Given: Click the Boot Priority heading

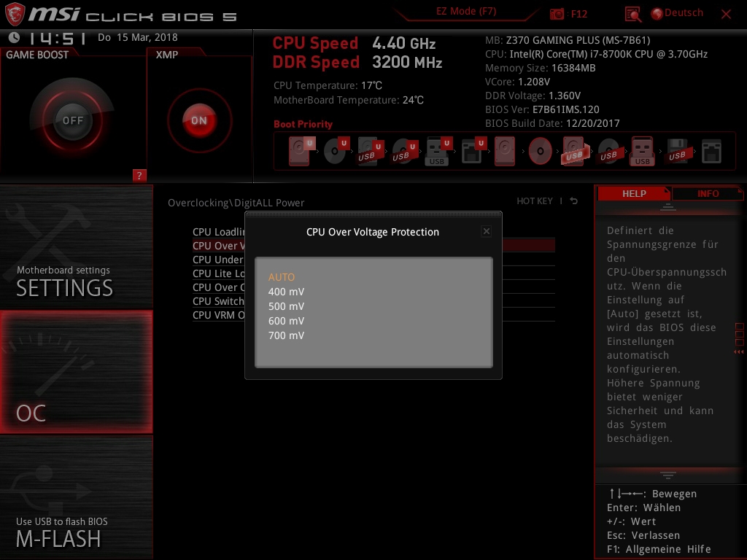Looking at the screenshot, I should (x=303, y=124).
